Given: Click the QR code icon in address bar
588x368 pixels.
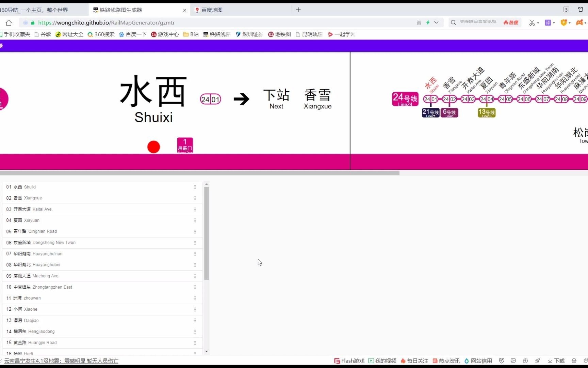Looking at the screenshot, I should click(419, 22).
